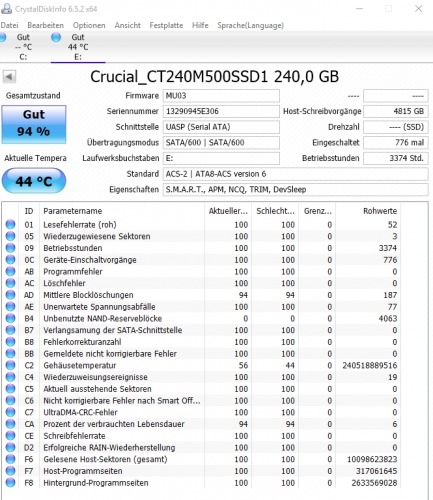This screenshot has width=433, height=500.
Task: Click status icon for Prozent der verbrauchten Lebensdauer
Action: point(11,424)
